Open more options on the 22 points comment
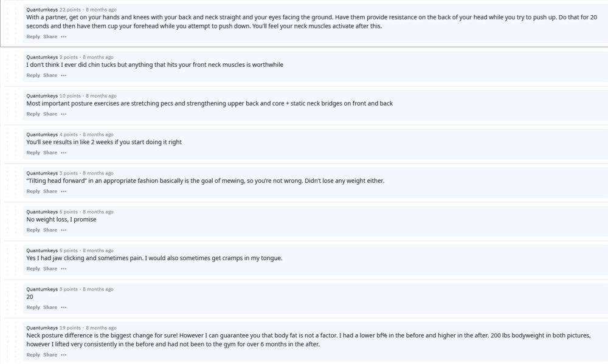Screen dimensions: 608x364 pos(64,37)
